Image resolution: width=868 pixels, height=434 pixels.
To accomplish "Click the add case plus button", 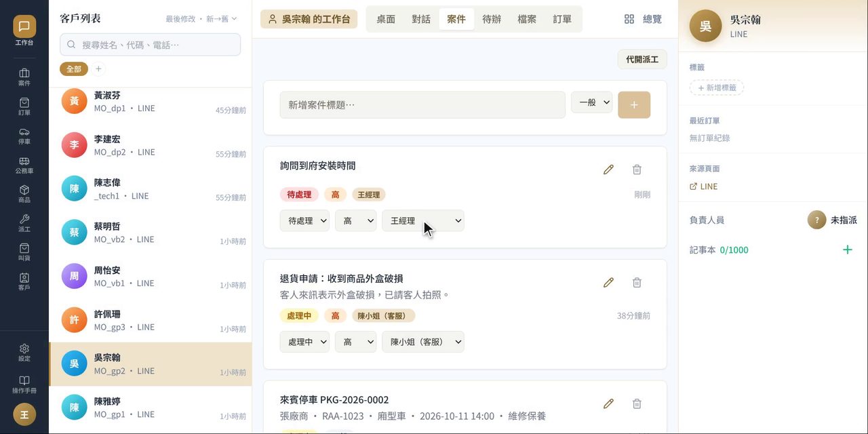I will 634,104.
